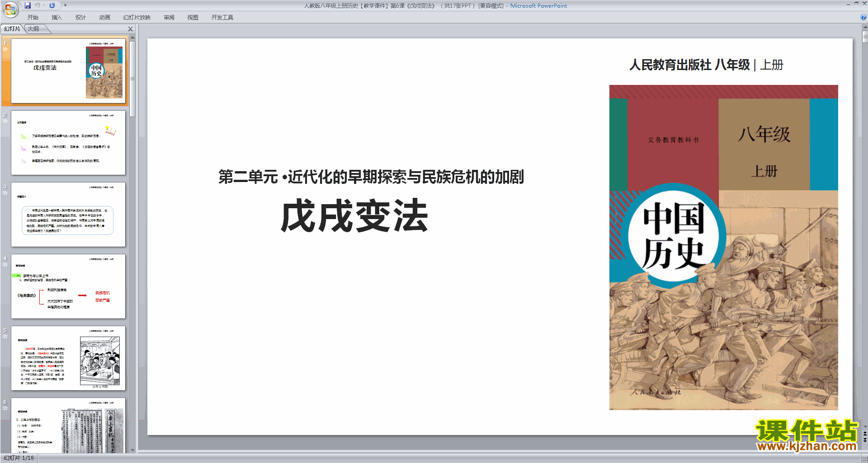Click the Repeat/Redo icon

pyautogui.click(x=52, y=5)
